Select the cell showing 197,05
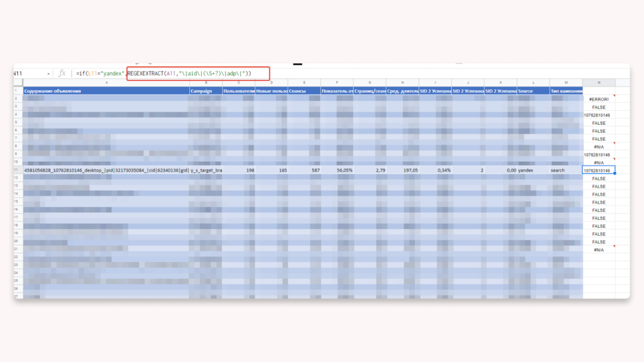 click(x=402, y=171)
